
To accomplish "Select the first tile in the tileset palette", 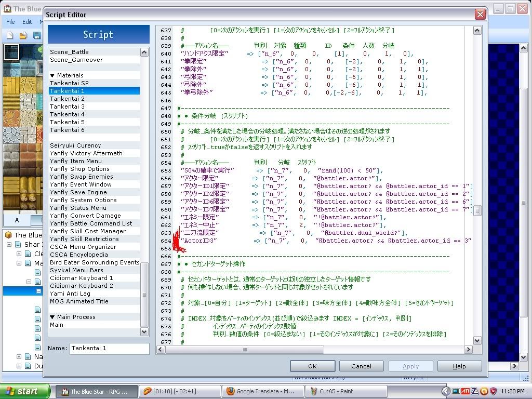I will coord(11,52).
